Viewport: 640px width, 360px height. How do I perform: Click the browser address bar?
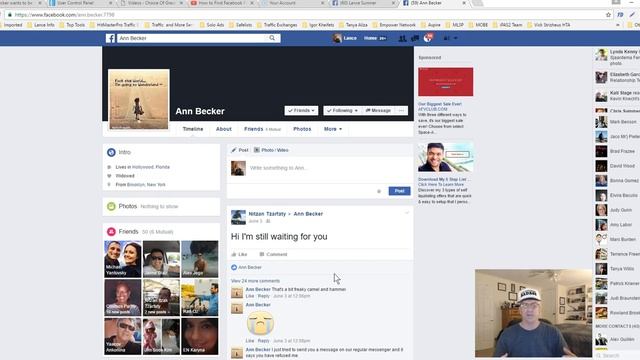pyautogui.click(x=306, y=15)
